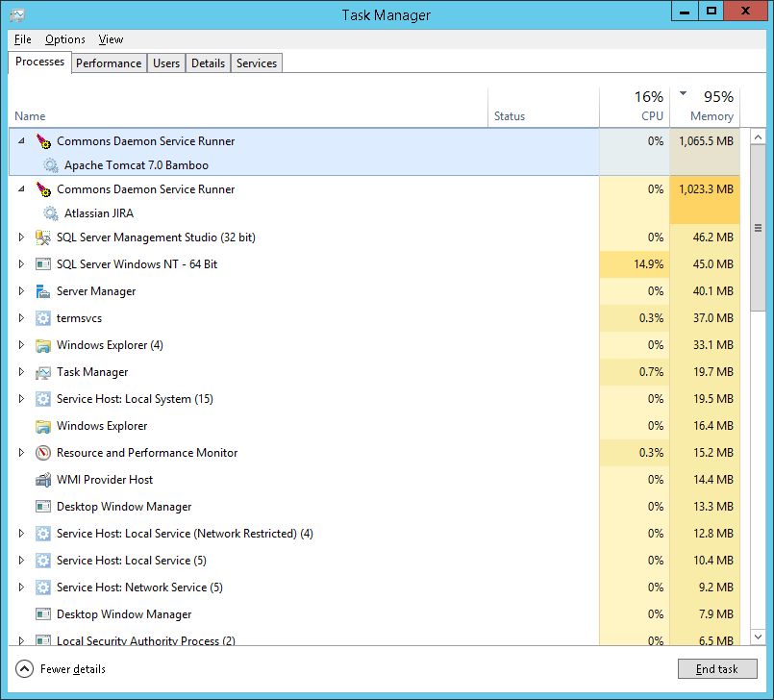774x700 pixels.
Task: Open the Options menu
Action: [64, 39]
